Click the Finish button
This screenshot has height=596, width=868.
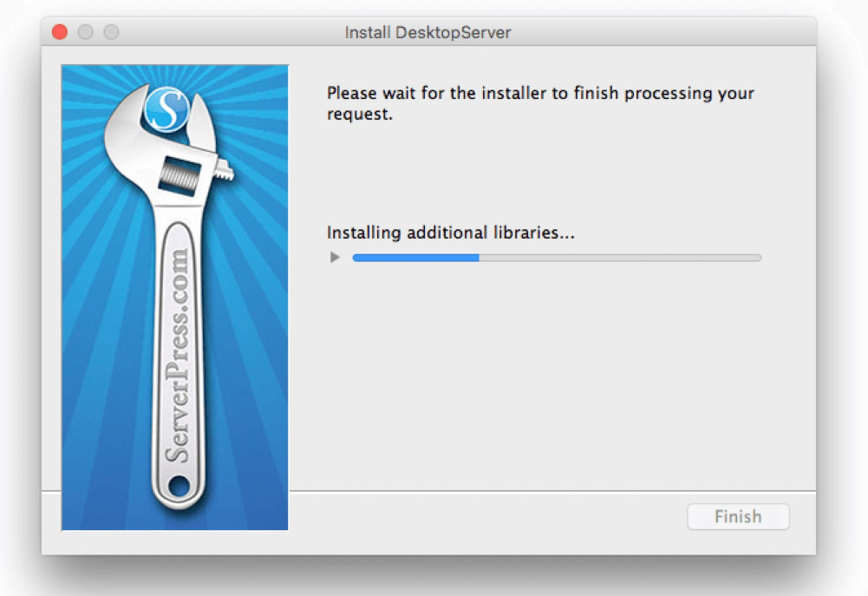coord(738,517)
